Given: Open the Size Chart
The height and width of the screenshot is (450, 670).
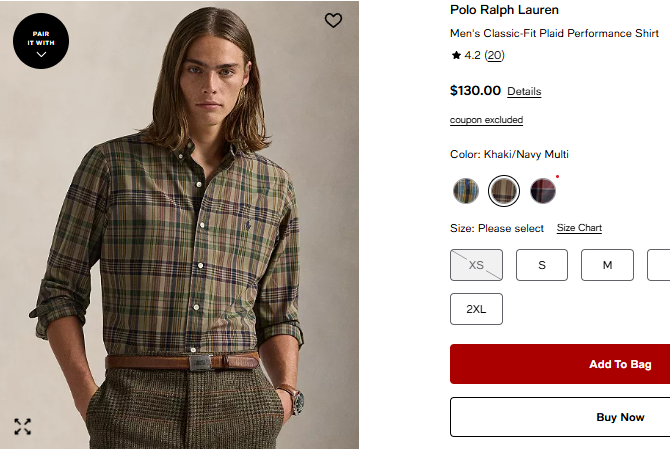Looking at the screenshot, I should point(579,228).
